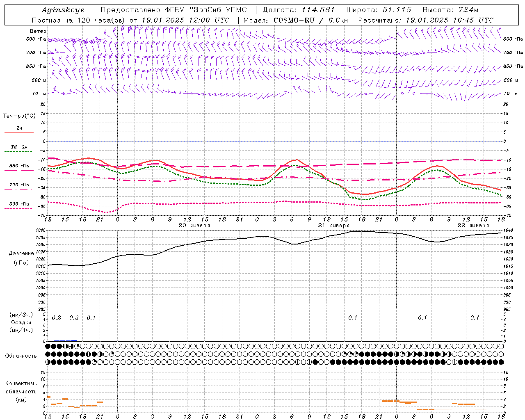
Task: Click the "Осадки" precipitation label
Action: (x=21, y=322)
